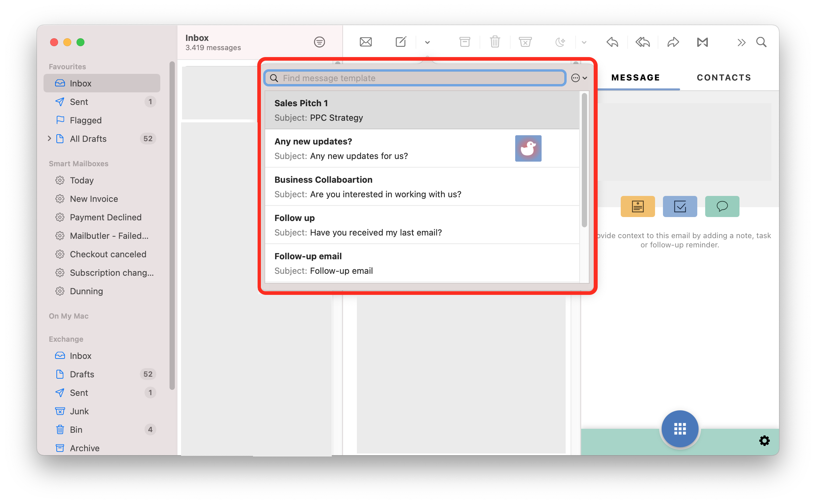Click the reply all to message icon
The image size is (816, 504).
(642, 42)
